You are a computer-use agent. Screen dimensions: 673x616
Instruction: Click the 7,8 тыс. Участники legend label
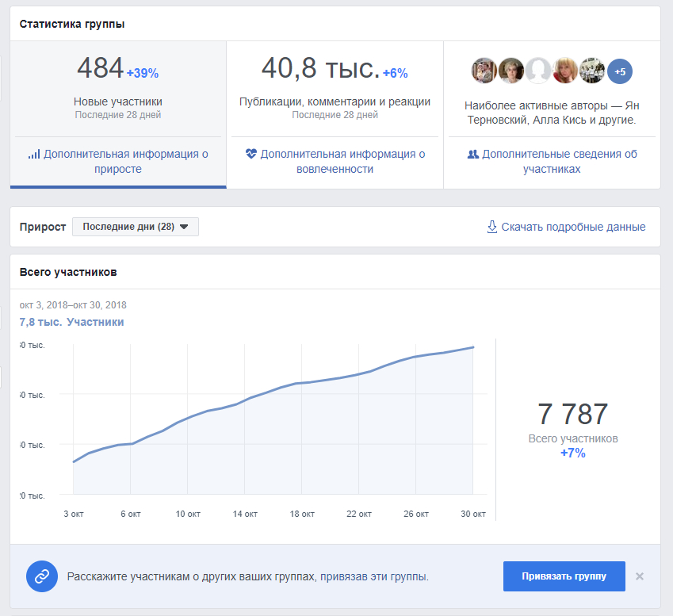pos(71,322)
